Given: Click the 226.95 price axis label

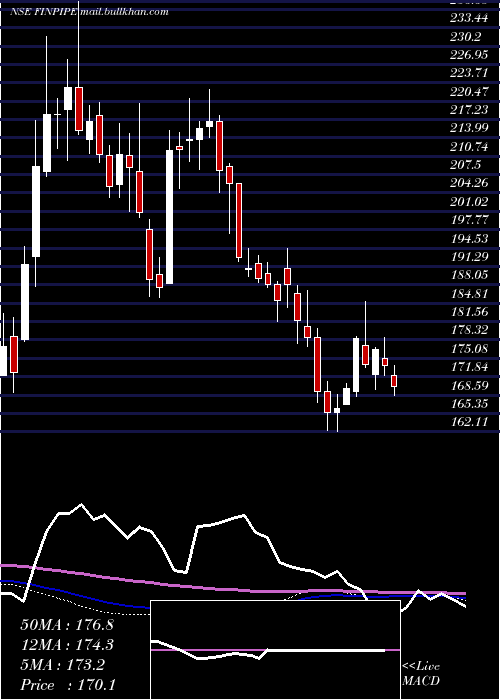Looking at the screenshot, I should [468, 54].
